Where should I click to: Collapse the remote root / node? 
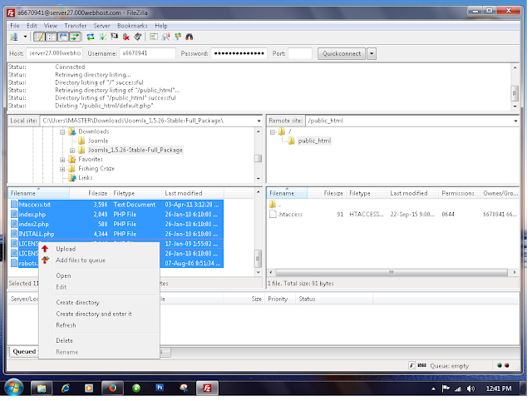(x=273, y=132)
